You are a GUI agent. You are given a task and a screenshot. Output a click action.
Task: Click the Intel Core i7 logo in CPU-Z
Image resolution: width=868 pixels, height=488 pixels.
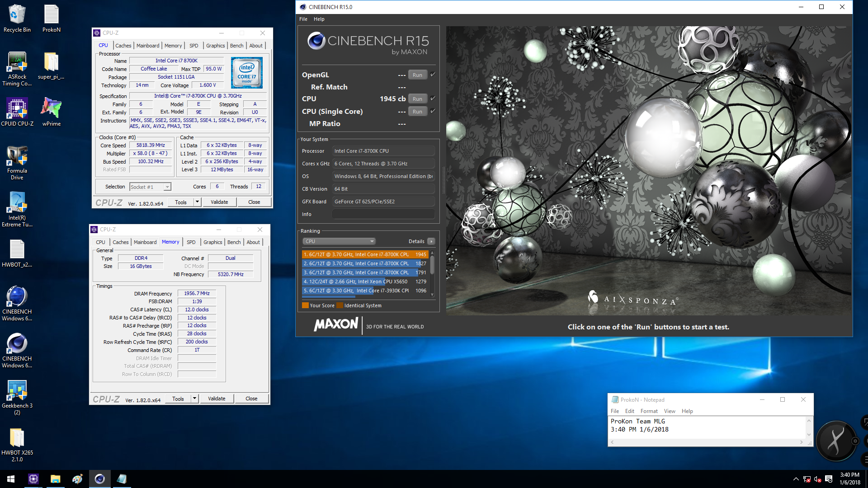click(246, 72)
